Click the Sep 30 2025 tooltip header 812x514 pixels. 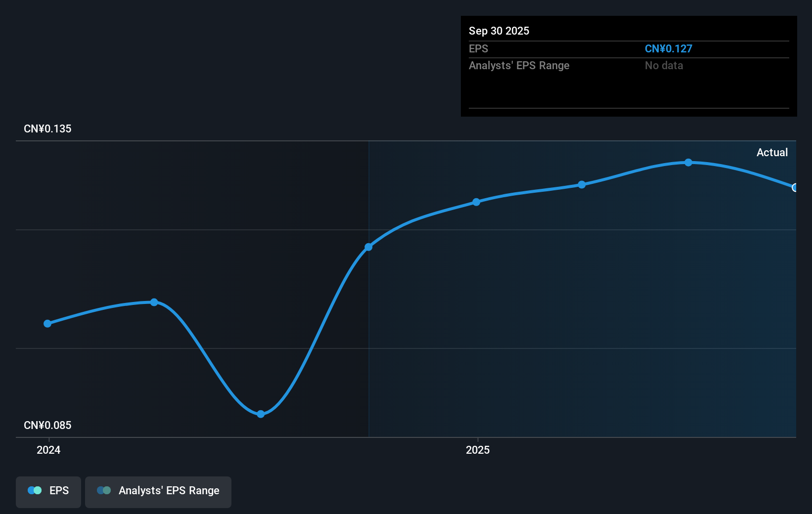coord(499,31)
